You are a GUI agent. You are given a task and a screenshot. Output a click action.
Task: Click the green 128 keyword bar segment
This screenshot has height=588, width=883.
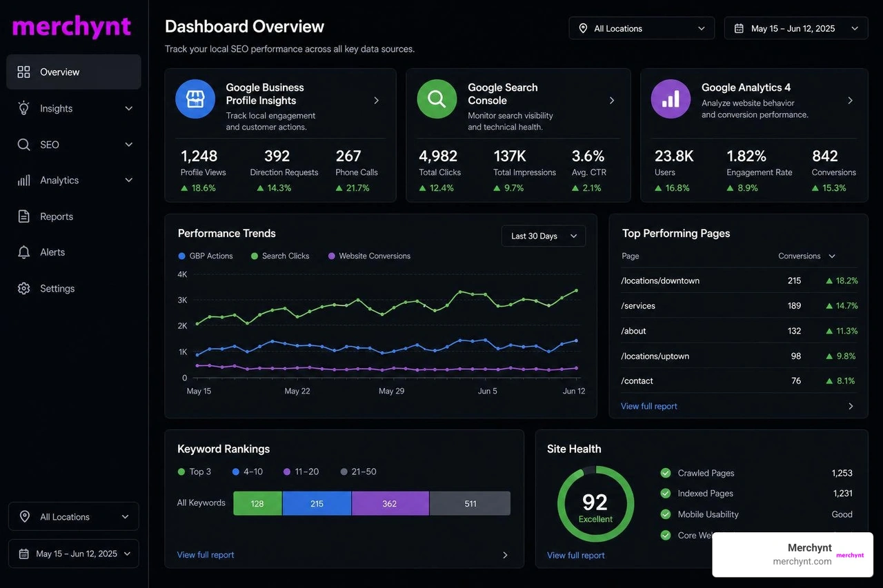click(257, 503)
